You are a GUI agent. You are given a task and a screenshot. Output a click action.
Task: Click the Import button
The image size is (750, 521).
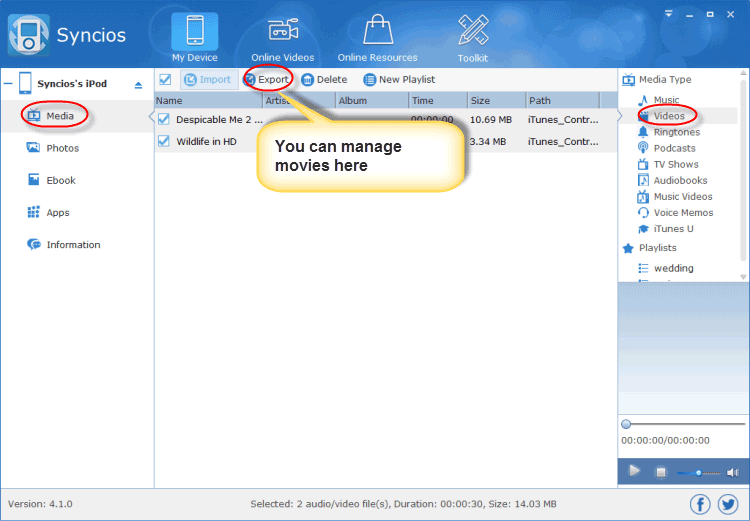click(208, 79)
